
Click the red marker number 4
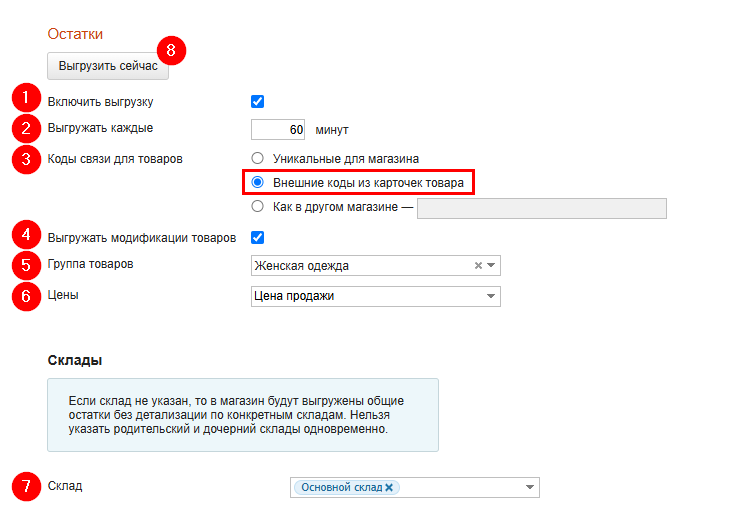tap(25, 236)
